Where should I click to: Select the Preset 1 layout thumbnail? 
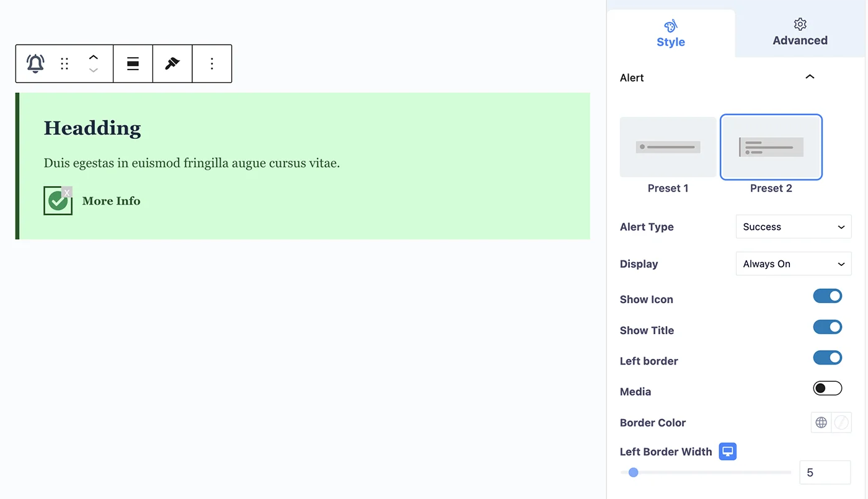668,147
